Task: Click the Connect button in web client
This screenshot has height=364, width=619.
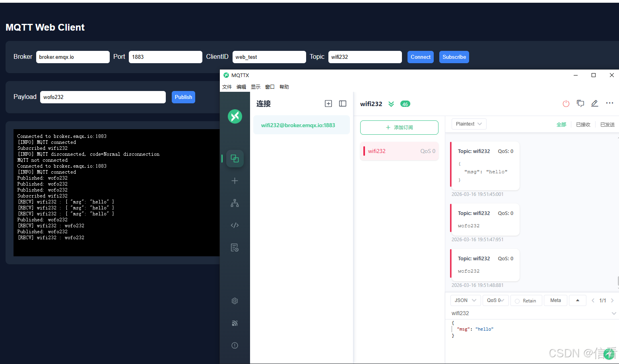Action: click(421, 57)
